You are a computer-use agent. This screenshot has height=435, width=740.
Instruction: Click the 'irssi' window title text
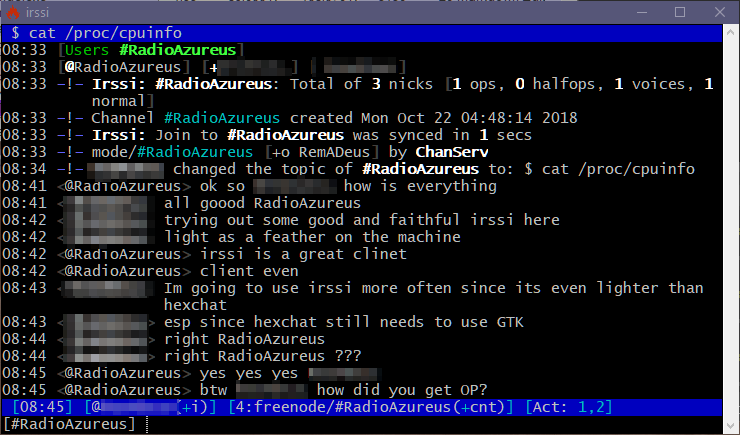(37, 12)
